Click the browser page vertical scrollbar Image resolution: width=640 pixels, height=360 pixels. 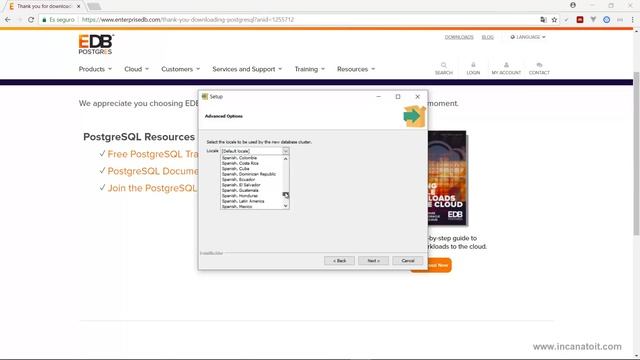tap(636, 153)
